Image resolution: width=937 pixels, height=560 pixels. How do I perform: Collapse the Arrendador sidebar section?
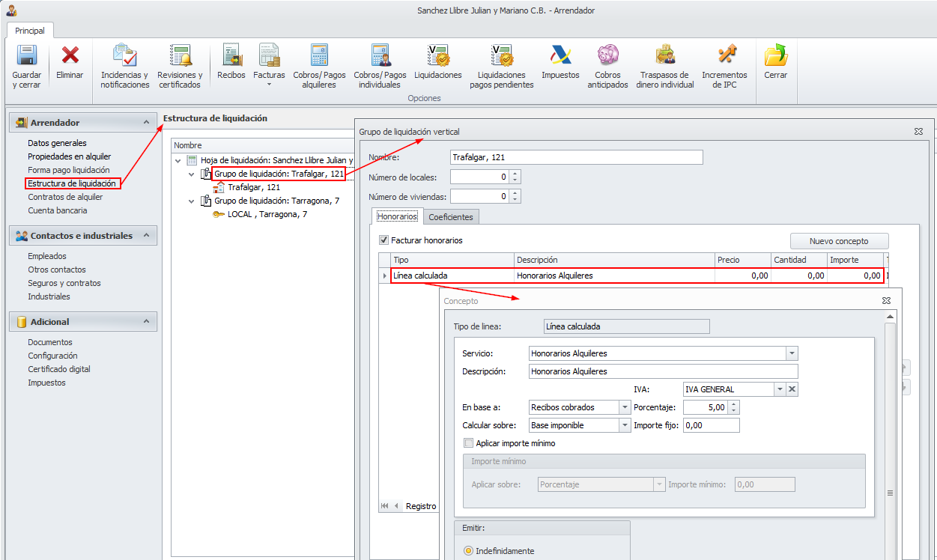click(x=146, y=122)
